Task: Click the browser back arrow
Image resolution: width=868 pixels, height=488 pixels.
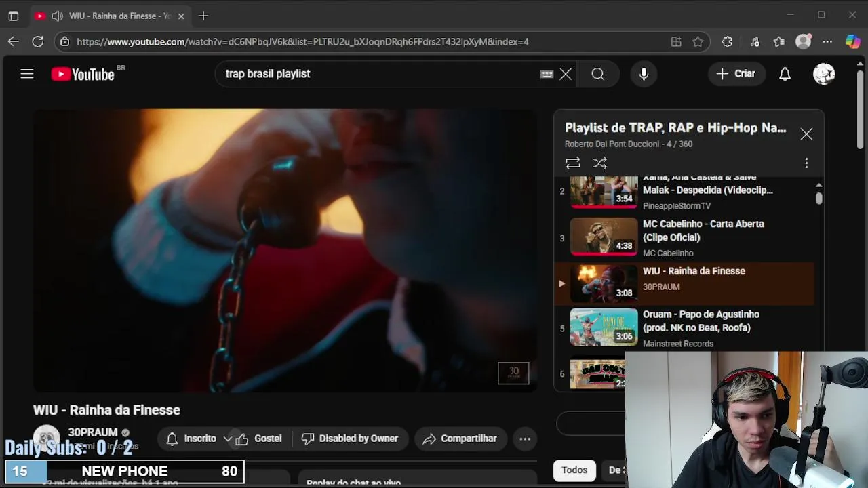Action: [x=14, y=41]
